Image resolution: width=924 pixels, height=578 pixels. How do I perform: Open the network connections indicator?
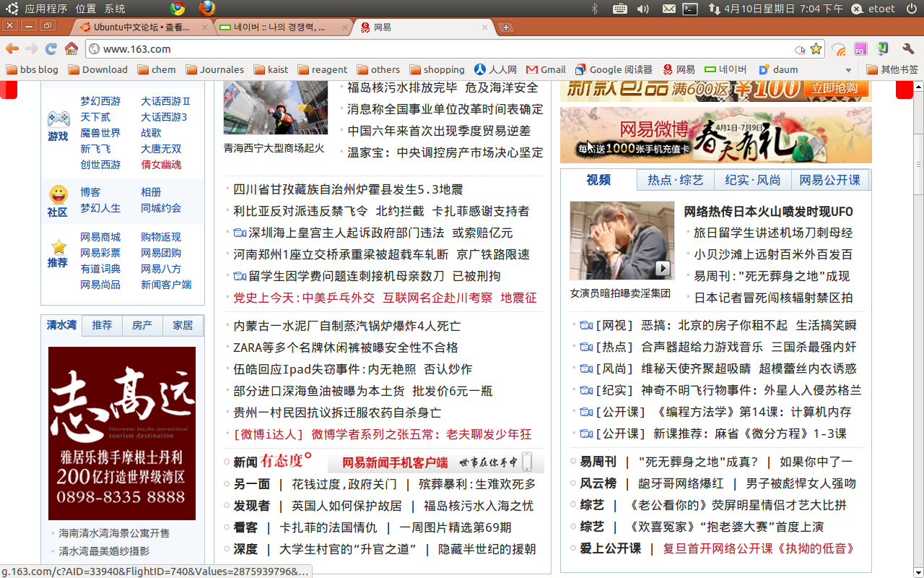click(x=714, y=9)
